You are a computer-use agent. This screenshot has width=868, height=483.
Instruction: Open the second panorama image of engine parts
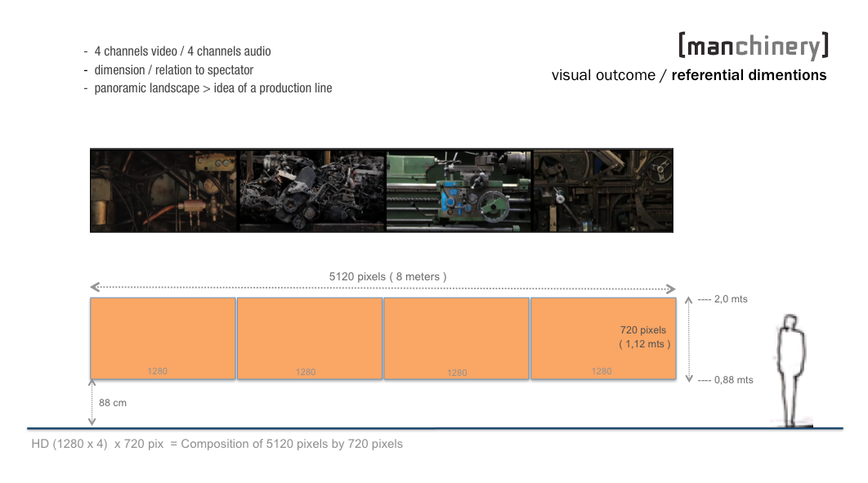[311, 190]
